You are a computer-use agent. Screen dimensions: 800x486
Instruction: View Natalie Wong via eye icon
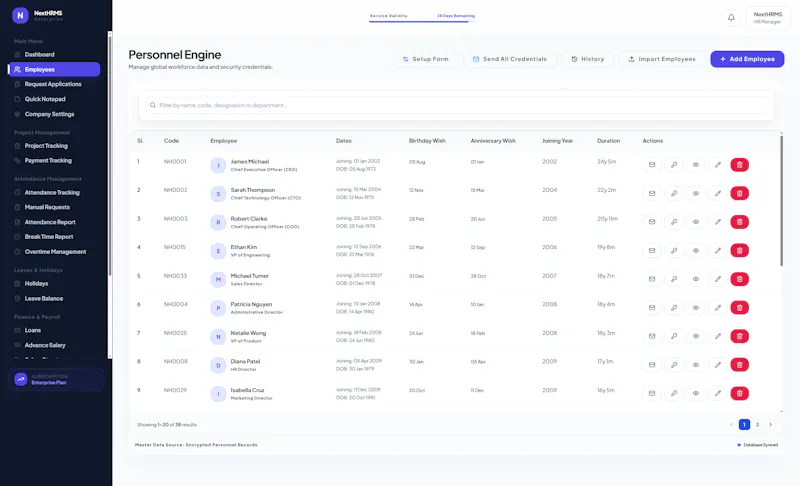point(696,336)
